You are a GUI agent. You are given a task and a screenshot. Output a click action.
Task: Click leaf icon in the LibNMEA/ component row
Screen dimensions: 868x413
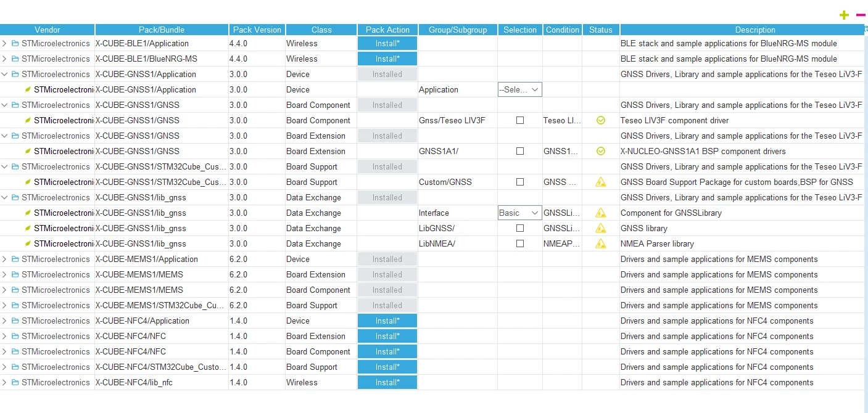[28, 243]
